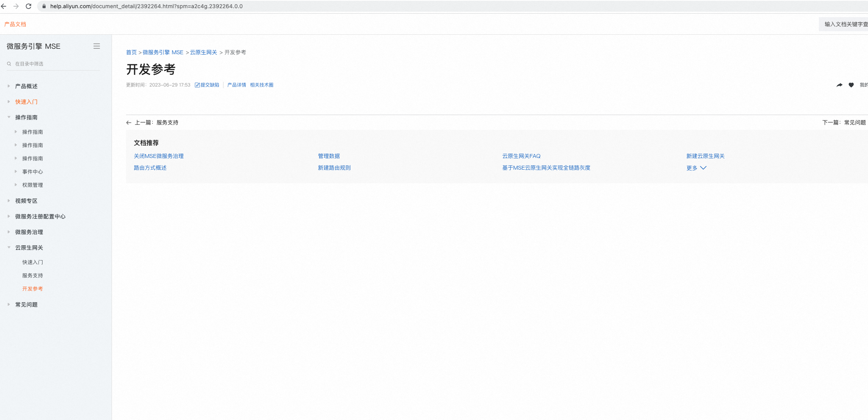Open 基于MSE云原生网关实现全链路灰度 doc
Image resolution: width=868 pixels, height=420 pixels.
point(546,168)
